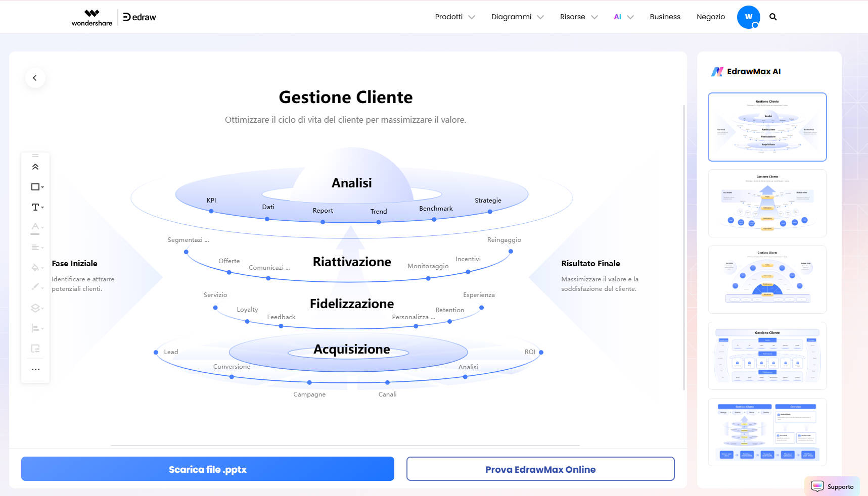The height and width of the screenshot is (496, 868).
Task: Open the Supporto chat widget
Action: click(x=832, y=486)
